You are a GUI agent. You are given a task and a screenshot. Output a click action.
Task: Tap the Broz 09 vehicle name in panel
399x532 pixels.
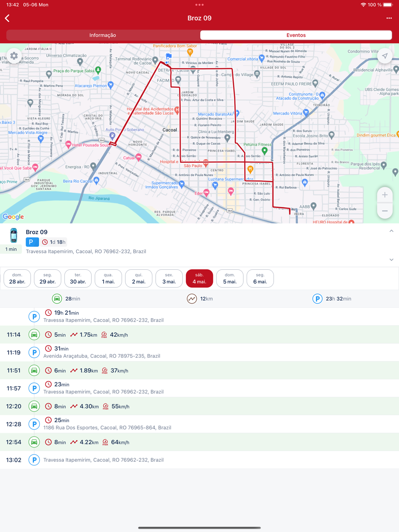click(x=37, y=232)
